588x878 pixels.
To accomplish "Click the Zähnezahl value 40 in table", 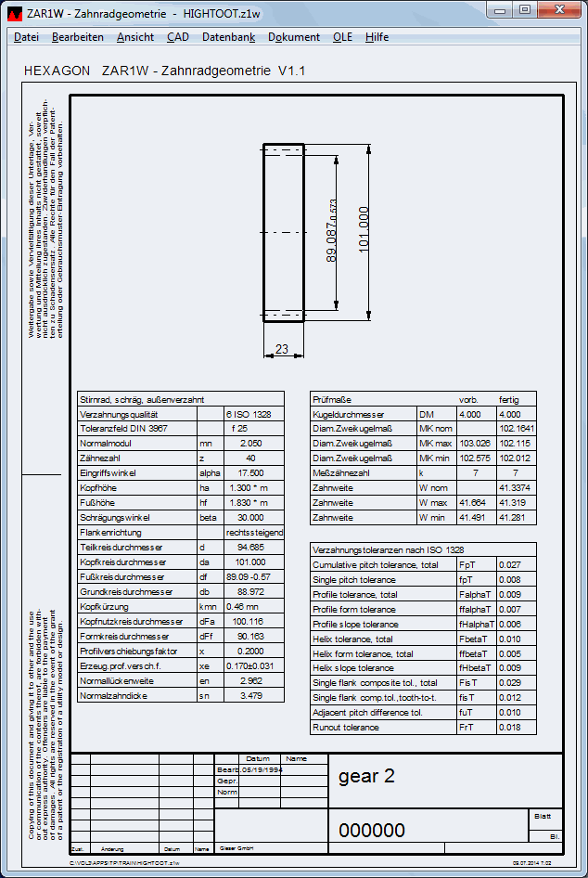I will tap(249, 458).
